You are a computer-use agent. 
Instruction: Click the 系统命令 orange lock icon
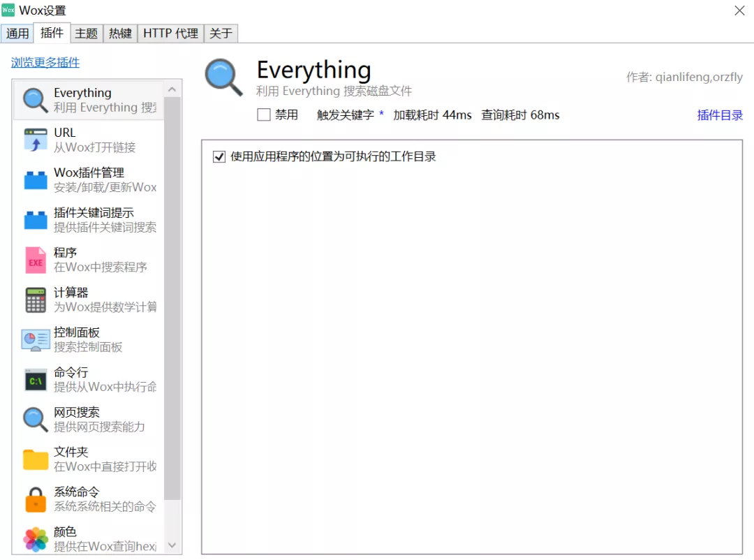pyautogui.click(x=36, y=499)
